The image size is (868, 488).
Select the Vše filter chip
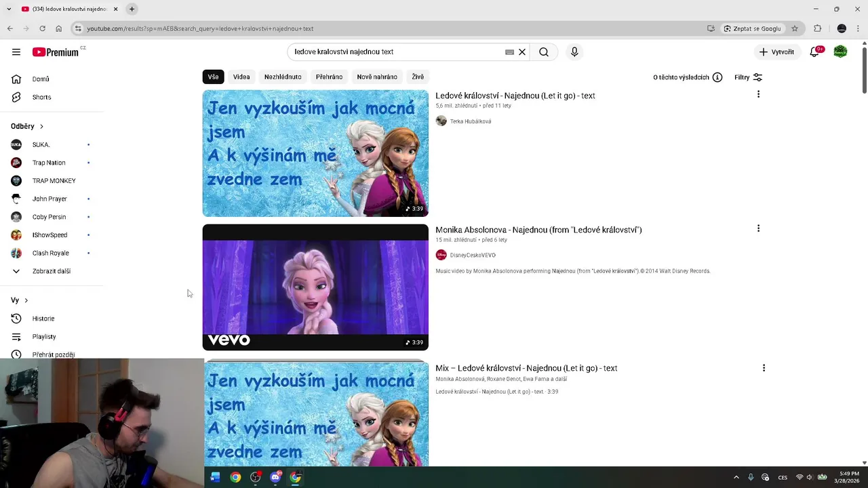pos(213,77)
